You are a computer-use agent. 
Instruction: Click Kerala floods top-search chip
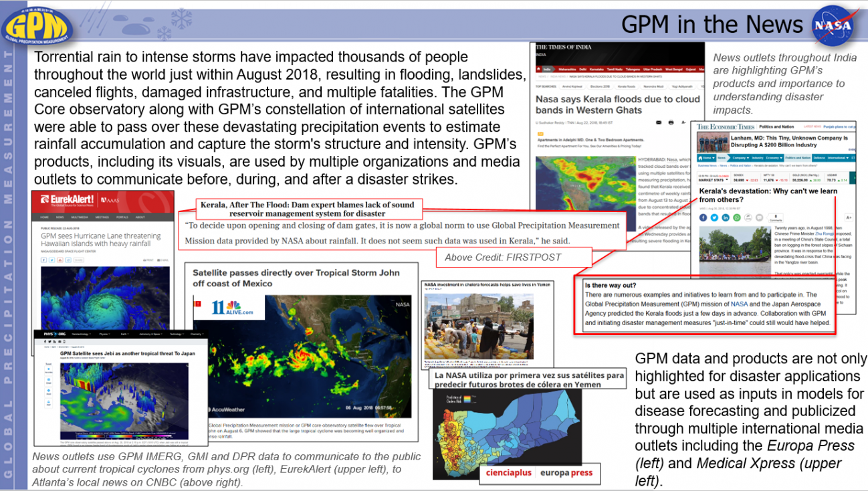point(627,86)
